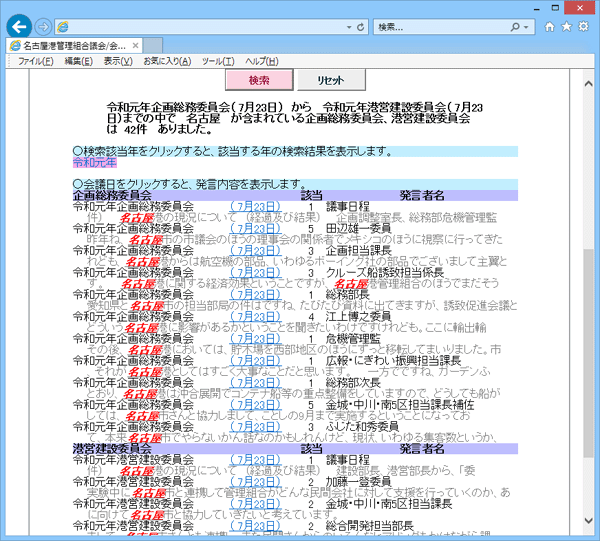Click the リセット button

pyautogui.click(x=331, y=80)
